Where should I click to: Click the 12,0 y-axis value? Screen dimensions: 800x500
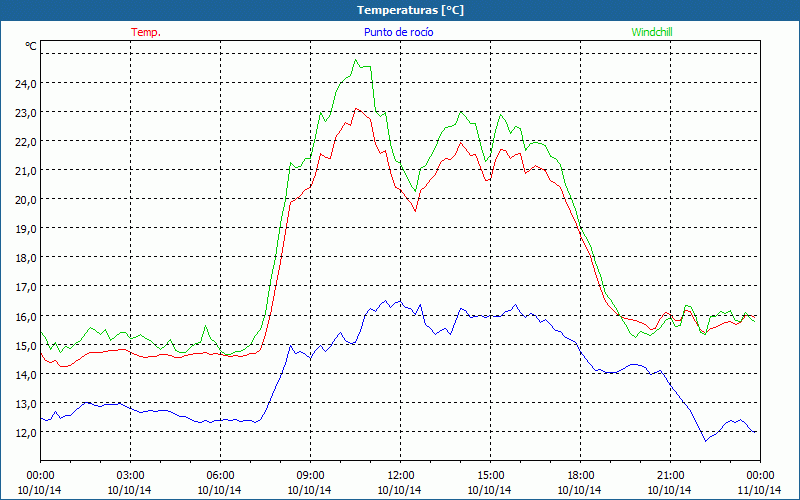[x=26, y=433]
